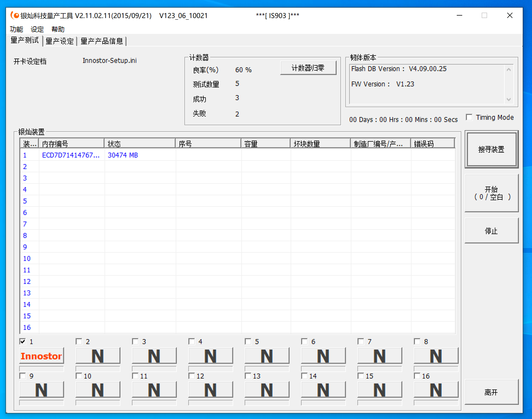Switch to the 量产测试 tab

pos(25,40)
